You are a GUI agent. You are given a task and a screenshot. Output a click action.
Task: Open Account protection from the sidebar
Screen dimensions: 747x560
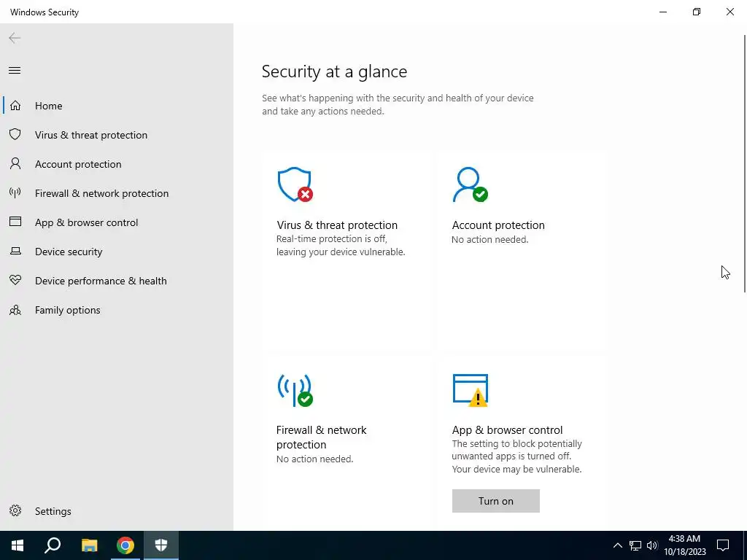click(117, 164)
